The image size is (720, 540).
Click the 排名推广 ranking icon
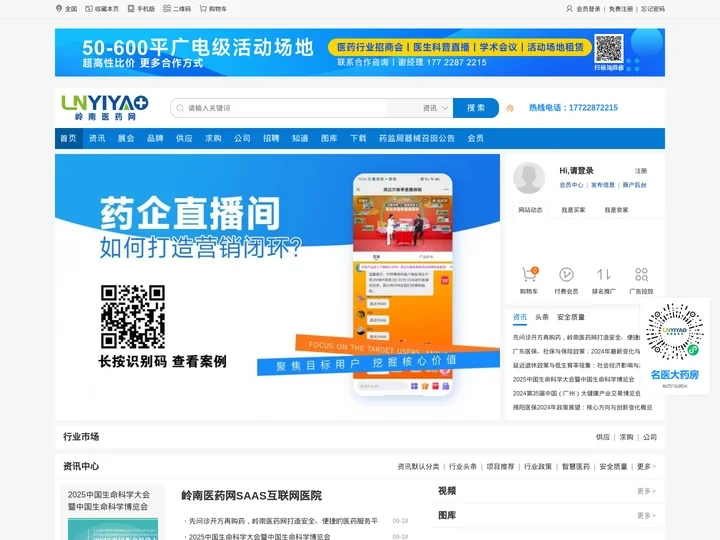(x=603, y=275)
